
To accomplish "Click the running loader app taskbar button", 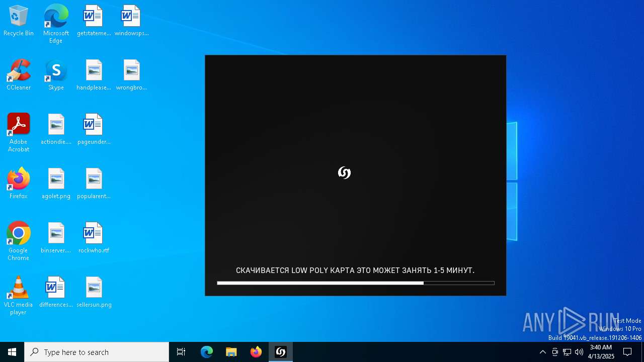I will [x=281, y=352].
